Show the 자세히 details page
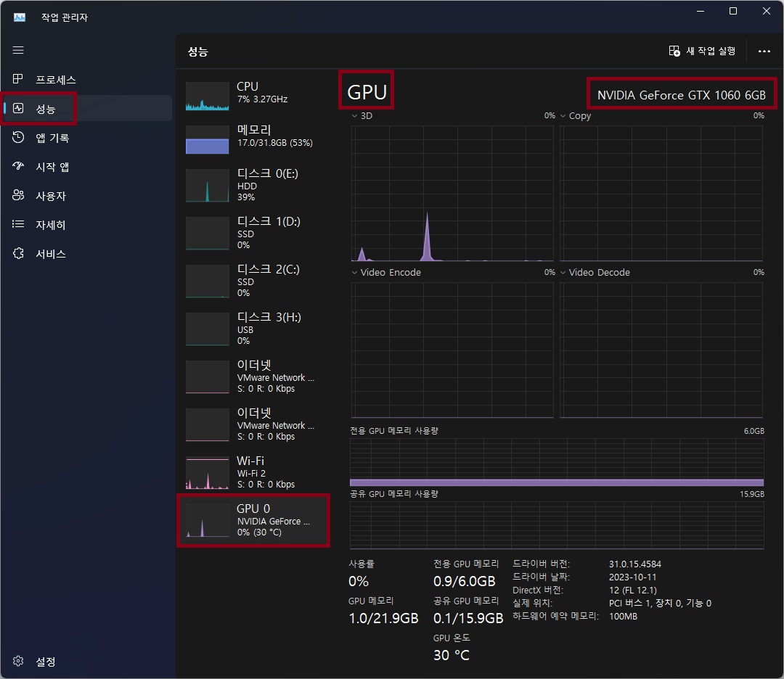Image resolution: width=784 pixels, height=679 pixels. point(86,224)
